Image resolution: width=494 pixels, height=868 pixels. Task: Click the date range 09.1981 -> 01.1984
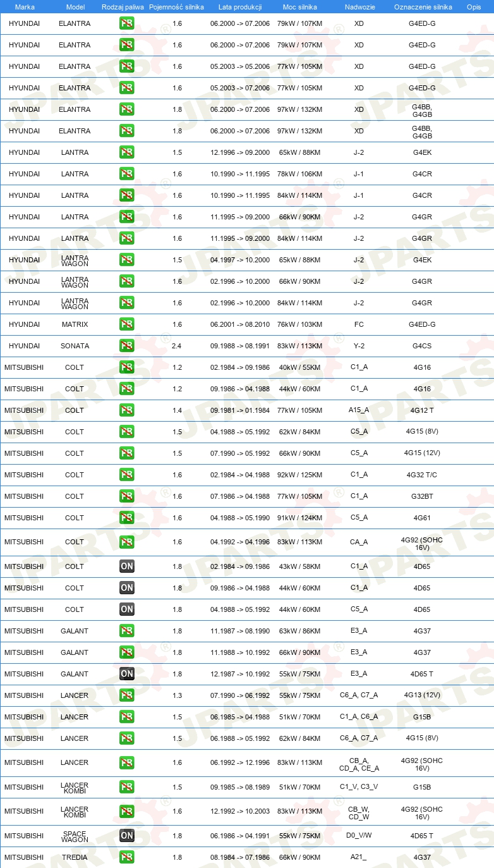tap(240, 410)
